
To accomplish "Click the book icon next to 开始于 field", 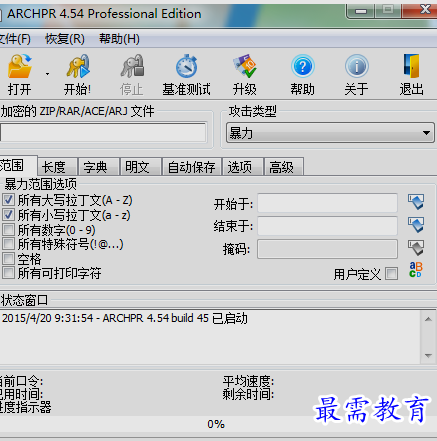I will (x=416, y=202).
